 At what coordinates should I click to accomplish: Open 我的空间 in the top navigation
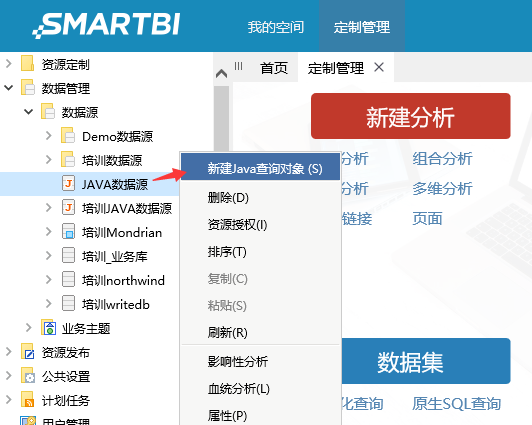point(276,27)
